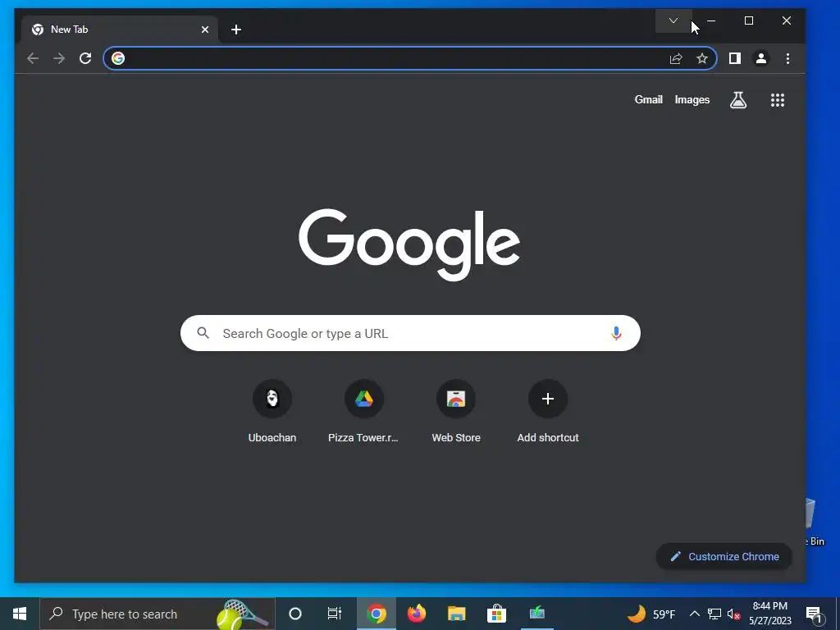Open the Search Labs flask icon
The width and height of the screenshot is (840, 630).
click(x=738, y=99)
